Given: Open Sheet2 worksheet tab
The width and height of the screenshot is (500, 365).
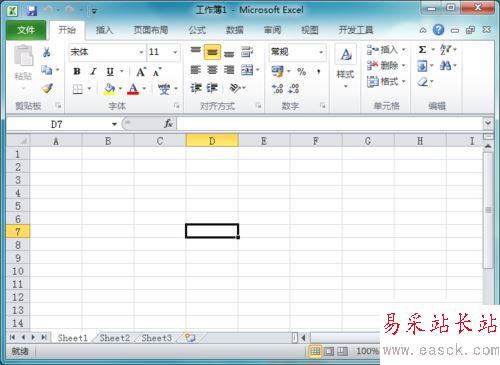Looking at the screenshot, I should click(115, 338).
